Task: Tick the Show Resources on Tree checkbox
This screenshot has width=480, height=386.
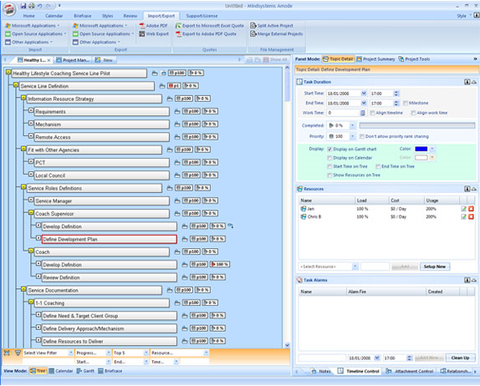Action: pos(330,175)
